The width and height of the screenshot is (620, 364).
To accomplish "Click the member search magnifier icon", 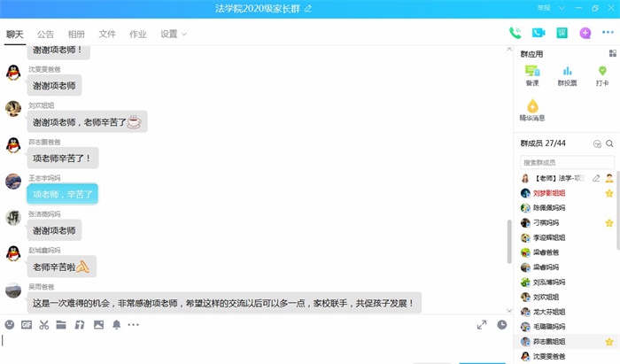I will (609, 143).
